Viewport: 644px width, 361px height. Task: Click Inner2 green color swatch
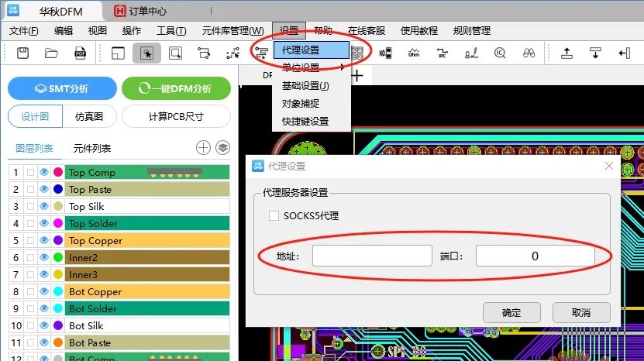coord(58,257)
